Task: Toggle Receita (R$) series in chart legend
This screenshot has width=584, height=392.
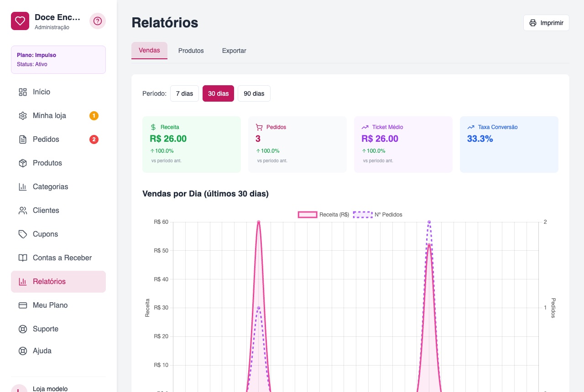Action: (x=323, y=215)
